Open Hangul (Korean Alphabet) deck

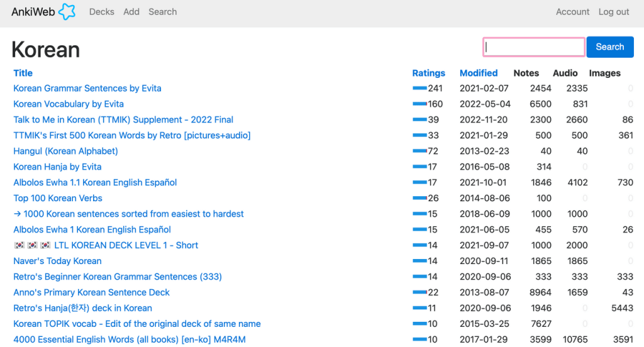65,151
